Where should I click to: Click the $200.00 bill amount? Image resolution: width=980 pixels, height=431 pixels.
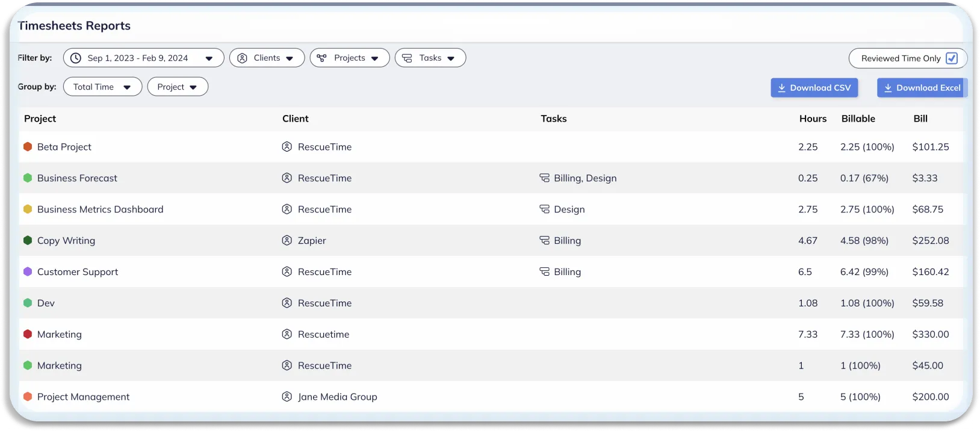click(931, 397)
